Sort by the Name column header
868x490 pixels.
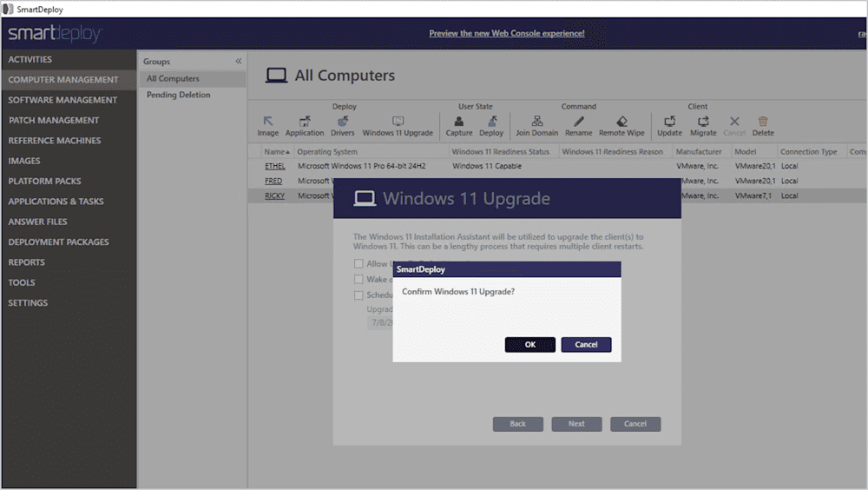pyautogui.click(x=277, y=152)
